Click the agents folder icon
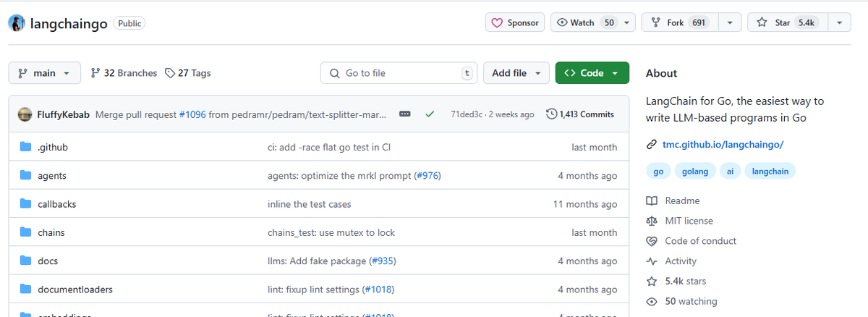The width and height of the screenshot is (868, 317). [25, 175]
